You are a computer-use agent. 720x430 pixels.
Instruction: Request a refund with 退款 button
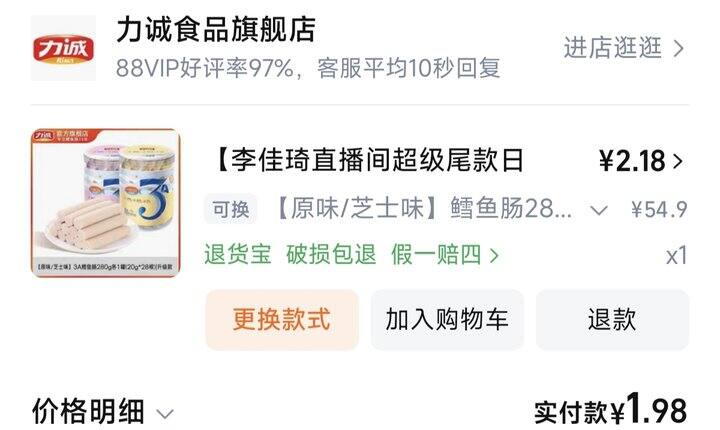612,319
